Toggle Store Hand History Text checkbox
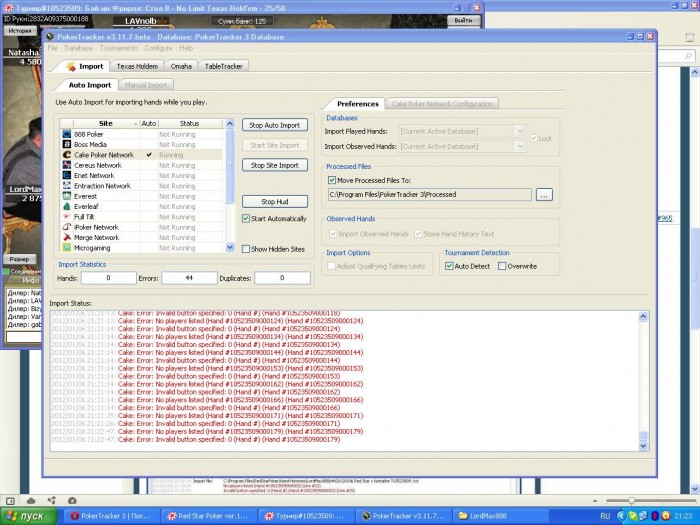700x525 pixels. (418, 233)
